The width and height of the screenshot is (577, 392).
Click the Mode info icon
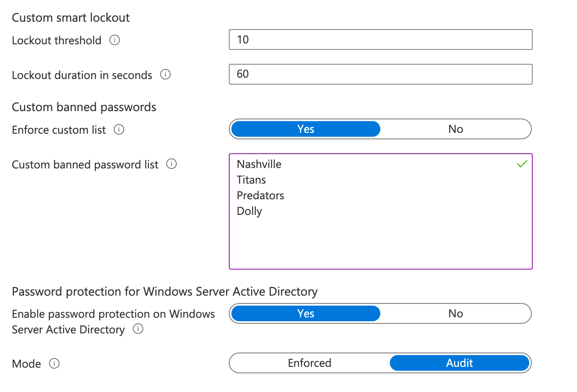tap(54, 364)
